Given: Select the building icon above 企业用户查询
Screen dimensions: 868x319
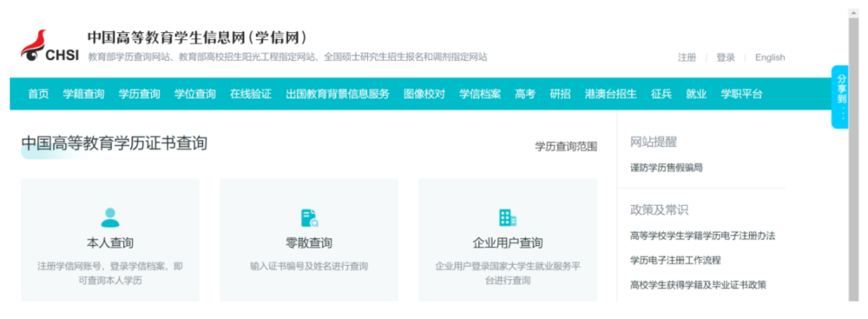Looking at the screenshot, I should pyautogui.click(x=508, y=217).
